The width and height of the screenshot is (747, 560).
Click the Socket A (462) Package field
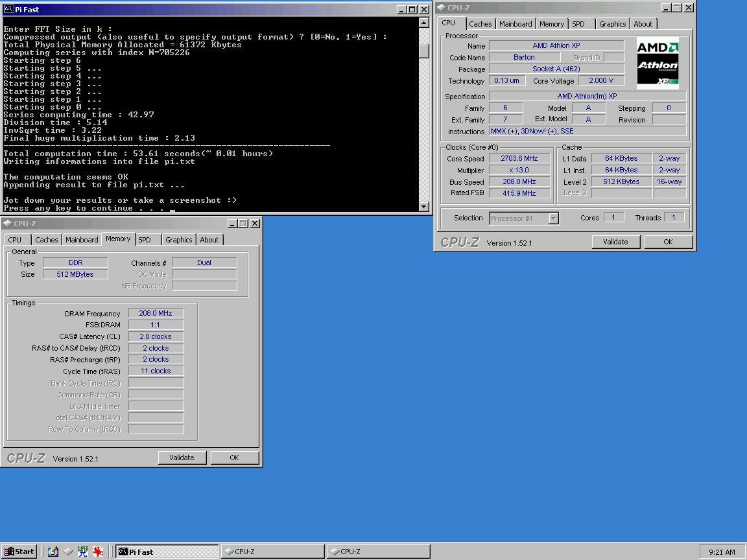click(556, 69)
